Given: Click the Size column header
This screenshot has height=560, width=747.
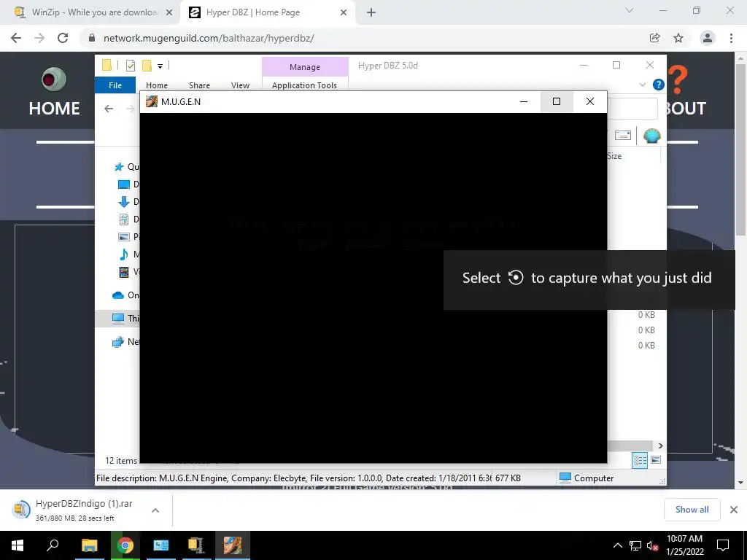Looking at the screenshot, I should coord(614,156).
